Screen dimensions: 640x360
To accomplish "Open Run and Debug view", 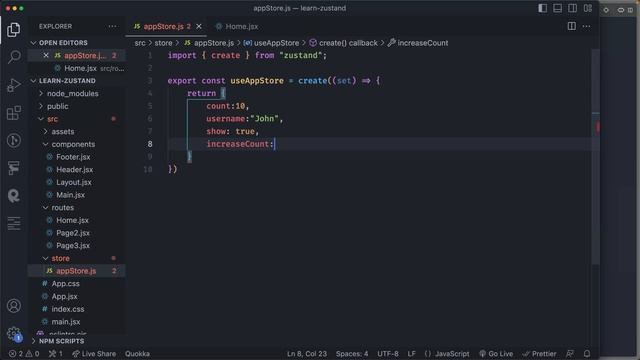I will 14,85.
